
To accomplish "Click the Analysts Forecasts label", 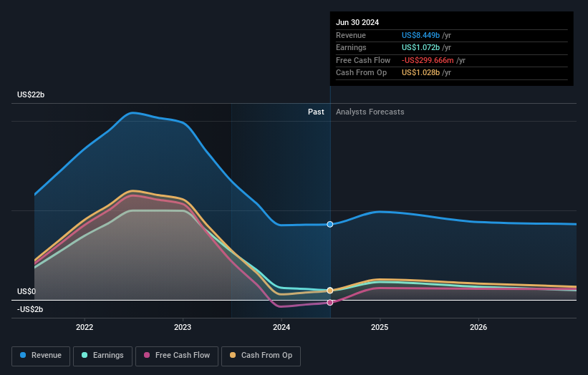I will [x=370, y=112].
